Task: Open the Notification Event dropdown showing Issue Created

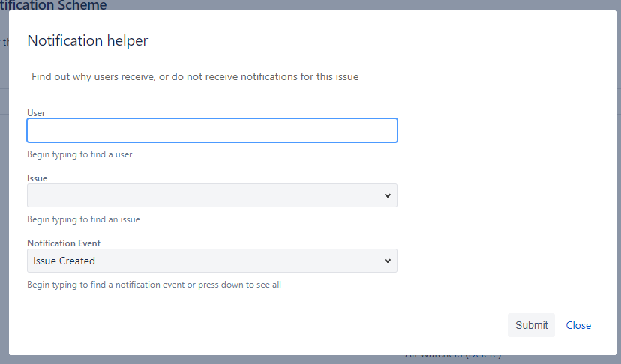Action: [212, 261]
